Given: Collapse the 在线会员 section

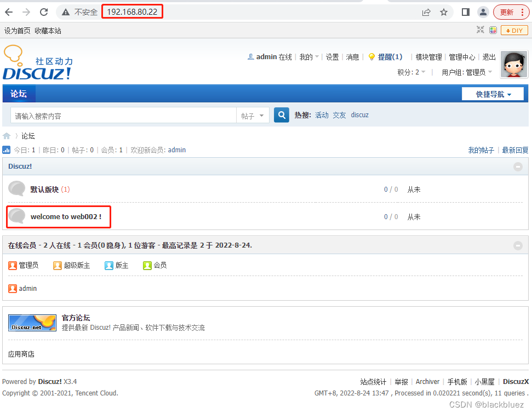Looking at the screenshot, I should point(518,245).
